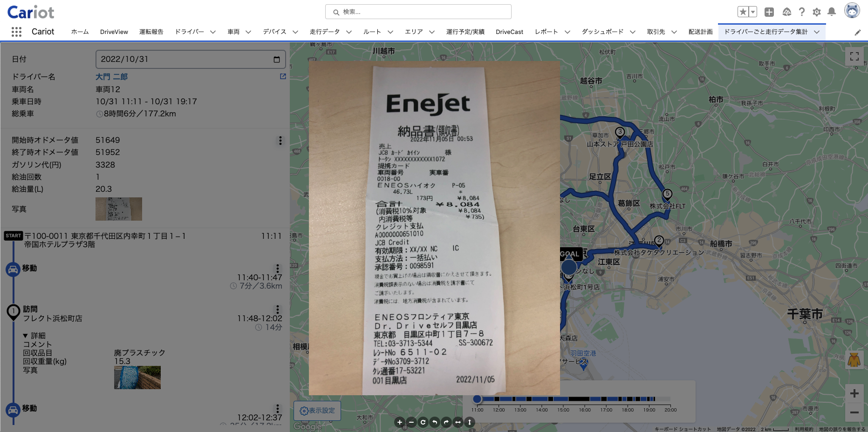Open the DriveView tab
The width and height of the screenshot is (868, 432).
click(114, 32)
